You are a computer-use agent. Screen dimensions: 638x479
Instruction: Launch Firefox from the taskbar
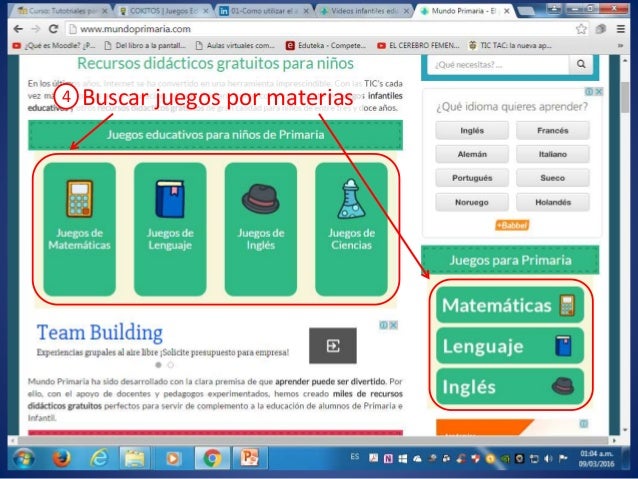pyautogui.click(x=61, y=459)
